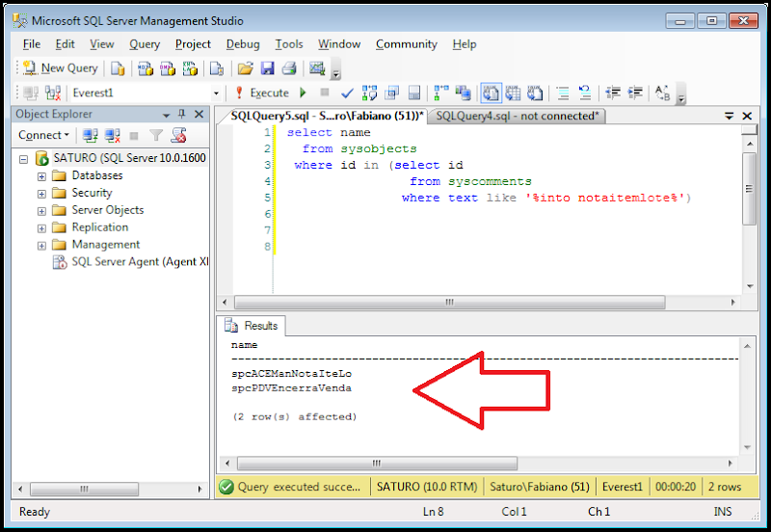Click the Decrease Indent icon
The width and height of the screenshot is (771, 532).
613,93
